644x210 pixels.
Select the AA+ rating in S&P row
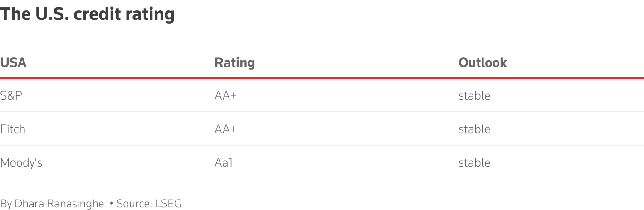point(225,95)
